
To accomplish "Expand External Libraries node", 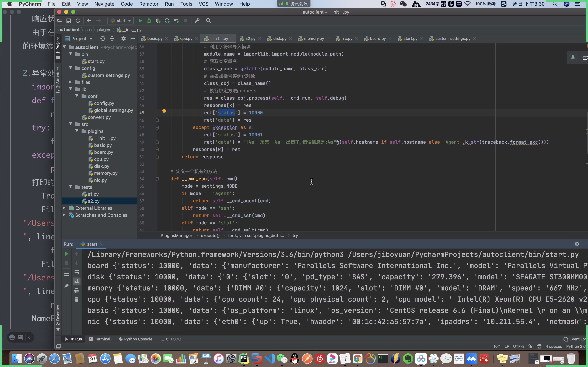I will (x=64, y=208).
